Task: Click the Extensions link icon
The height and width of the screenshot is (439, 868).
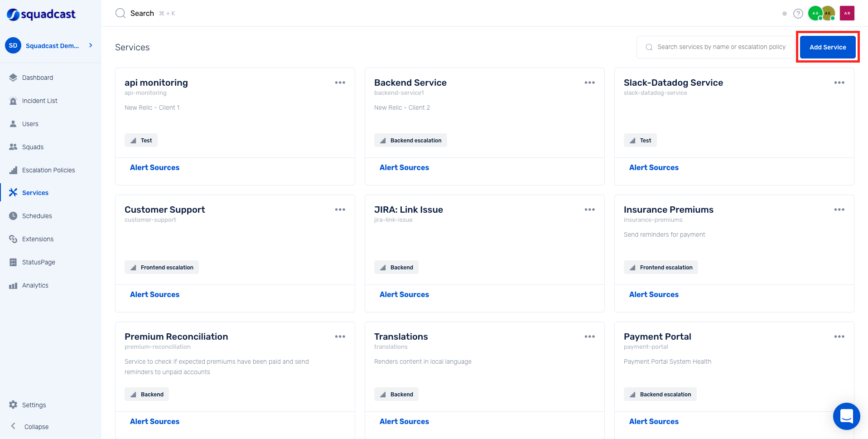Action: point(13,239)
